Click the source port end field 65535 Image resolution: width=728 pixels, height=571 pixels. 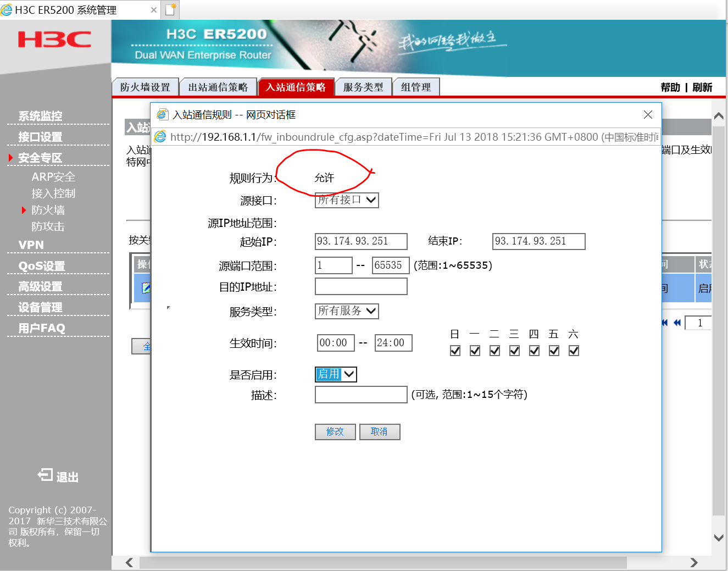(x=391, y=265)
